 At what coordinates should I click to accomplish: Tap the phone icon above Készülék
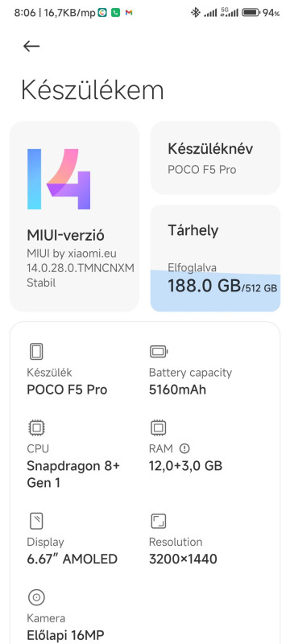pyautogui.click(x=36, y=352)
